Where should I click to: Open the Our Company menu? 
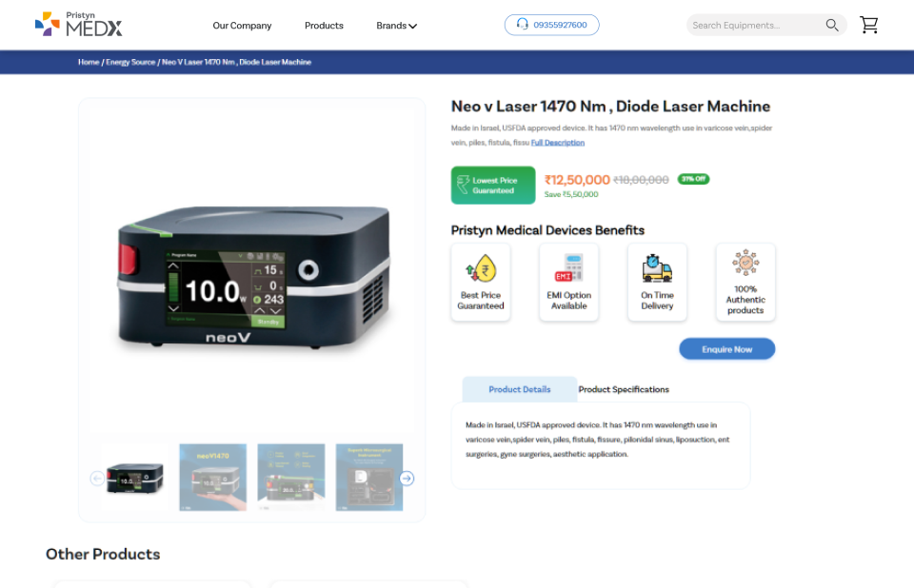pyautogui.click(x=242, y=26)
